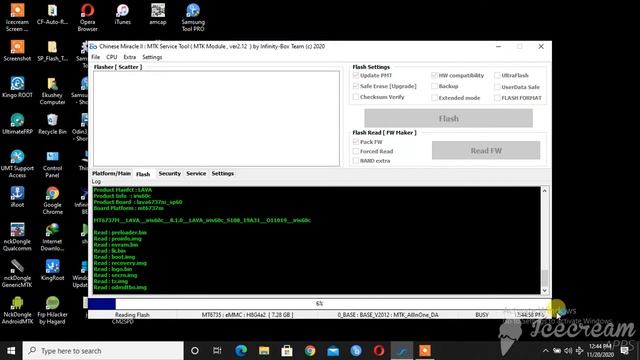Open the CF-Auto-Root desktop icon
640x360 pixels.
(x=52, y=14)
